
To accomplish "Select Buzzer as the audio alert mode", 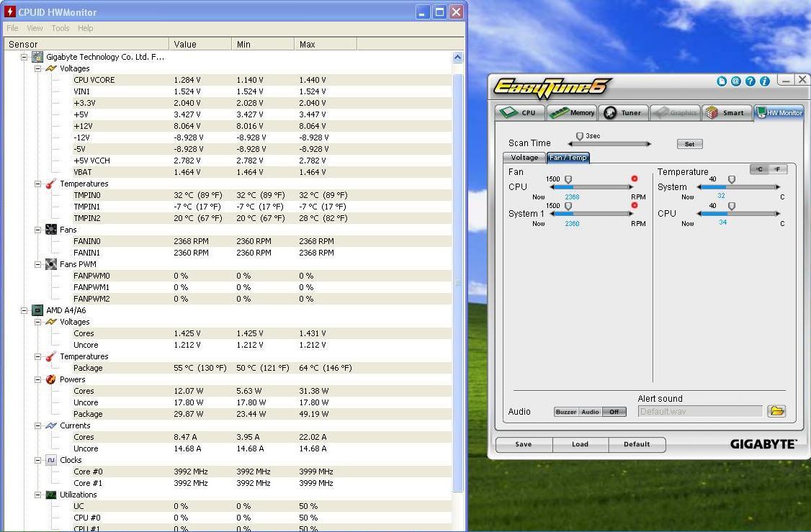I will coord(566,412).
